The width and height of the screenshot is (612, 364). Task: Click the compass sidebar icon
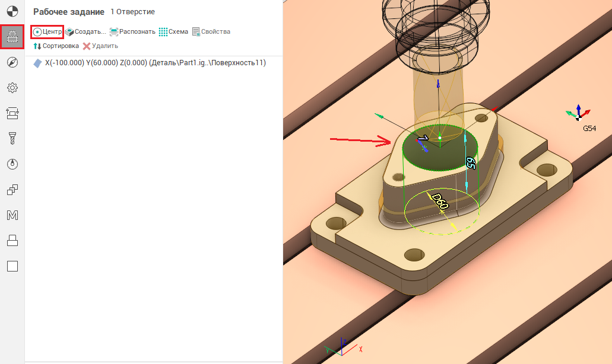tap(12, 62)
